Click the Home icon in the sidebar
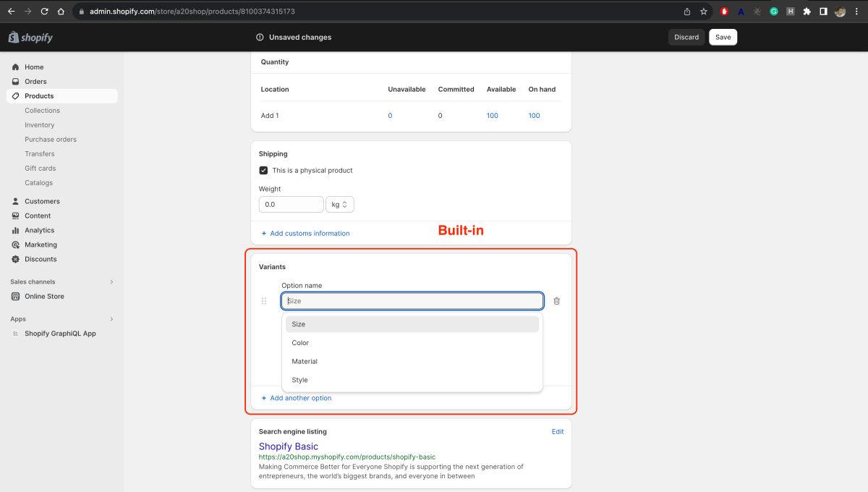This screenshot has height=492, width=868. click(x=16, y=67)
